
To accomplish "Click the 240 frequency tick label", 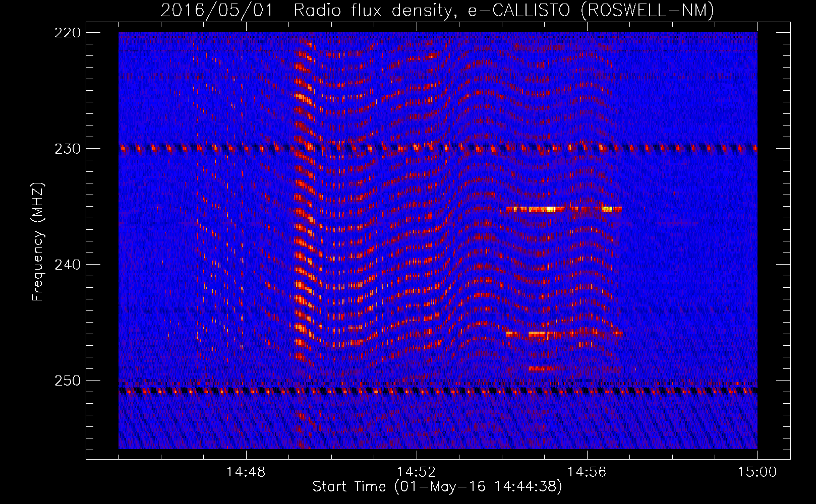I will (x=67, y=265).
